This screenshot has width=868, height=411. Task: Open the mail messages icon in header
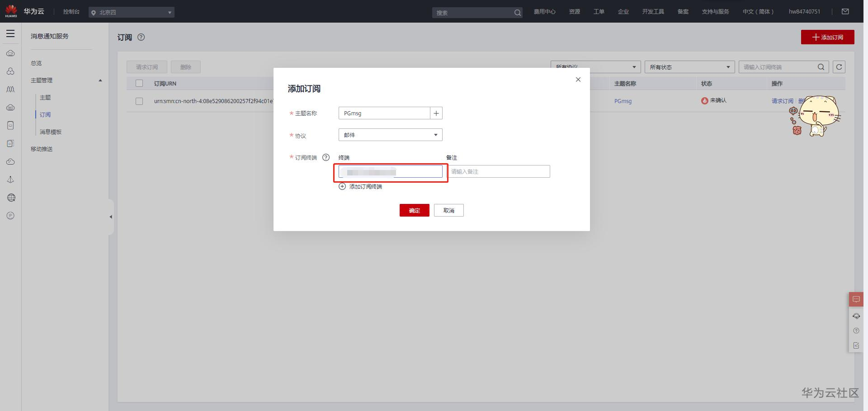point(845,12)
